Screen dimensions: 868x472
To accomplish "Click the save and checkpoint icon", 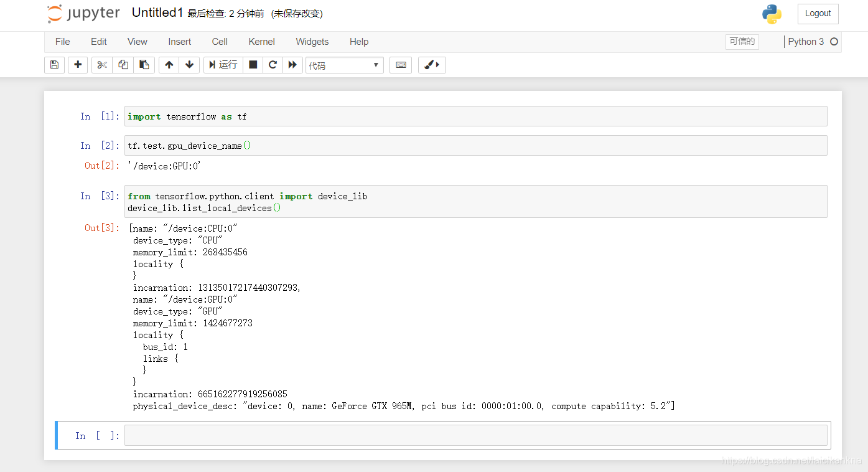I will coord(54,65).
